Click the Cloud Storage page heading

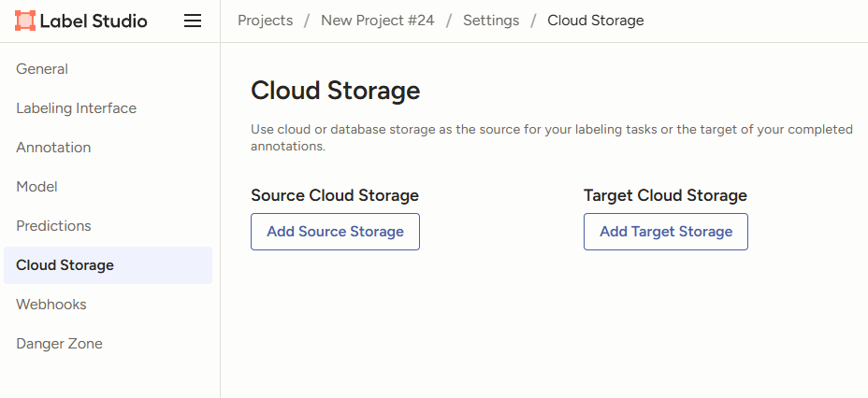coord(335,91)
